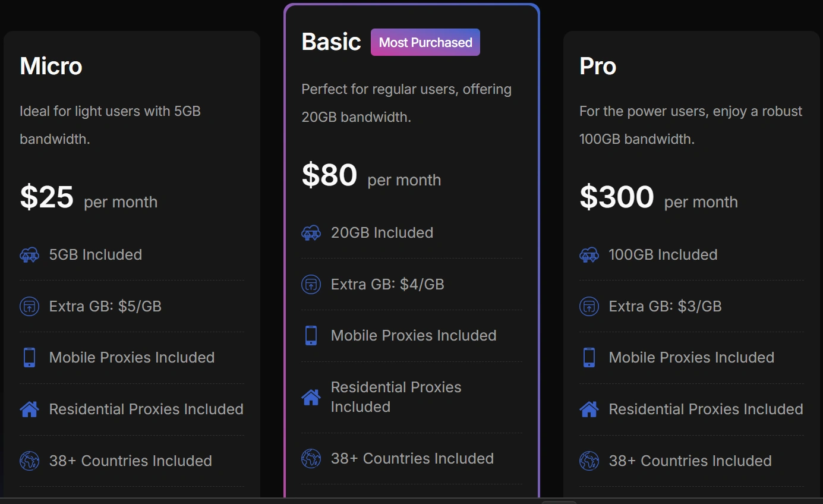Select the Pro plan heading
Viewport: 823px width, 504px height.
pyautogui.click(x=598, y=66)
